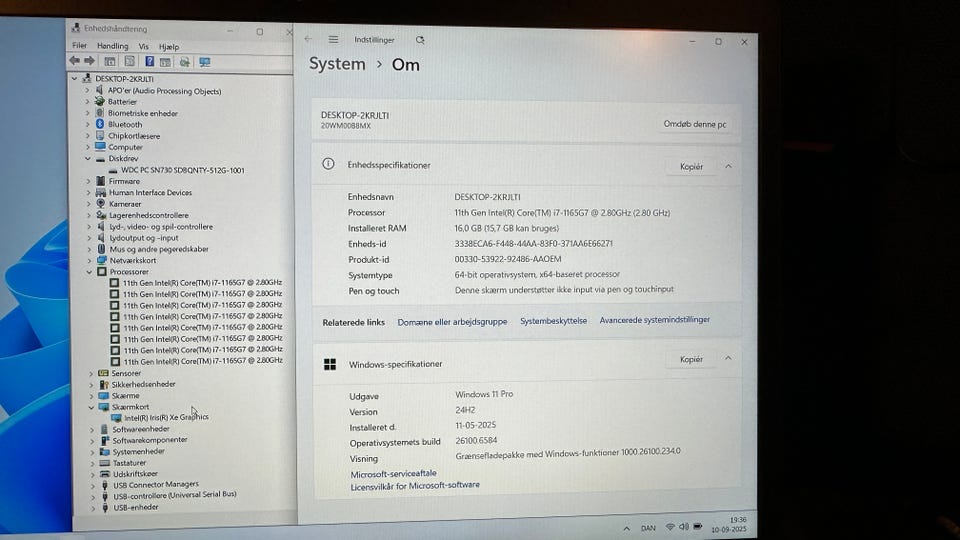Open Systembeskyttelse link

(x=553, y=321)
